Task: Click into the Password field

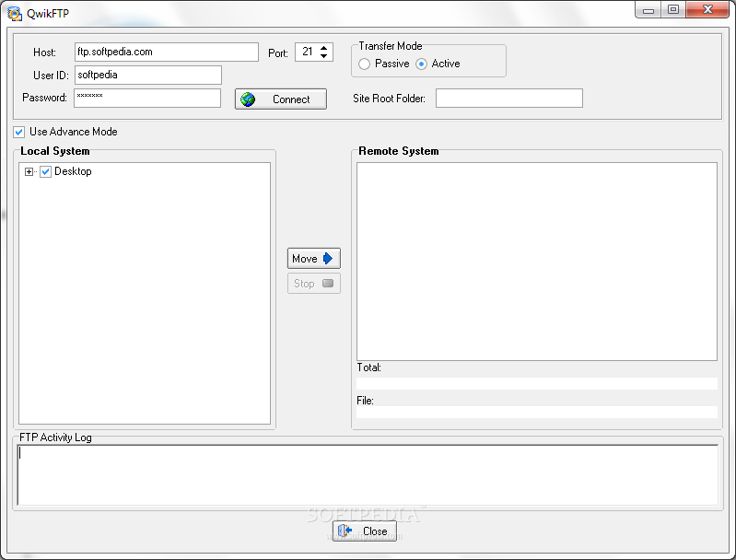Action: pos(147,99)
